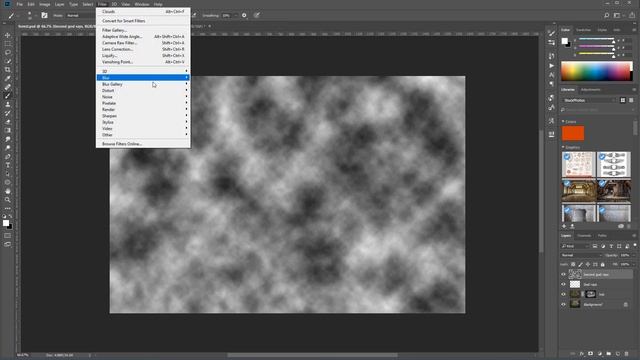
Task: Switch to the Channels tab
Action: click(x=584, y=236)
